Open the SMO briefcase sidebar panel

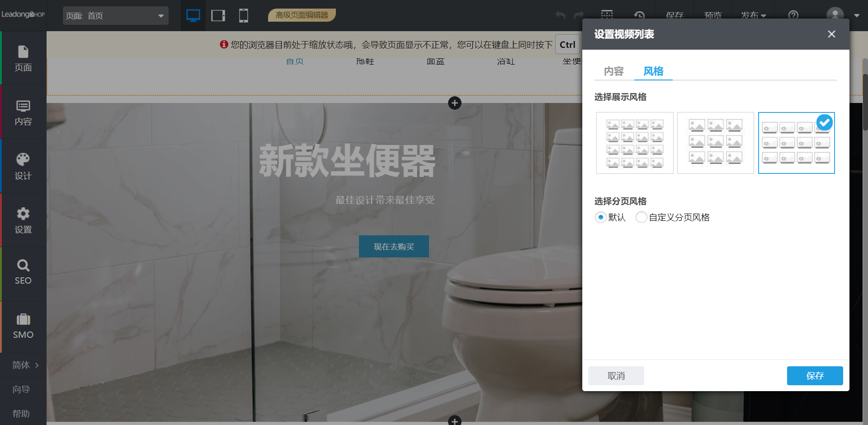23,326
